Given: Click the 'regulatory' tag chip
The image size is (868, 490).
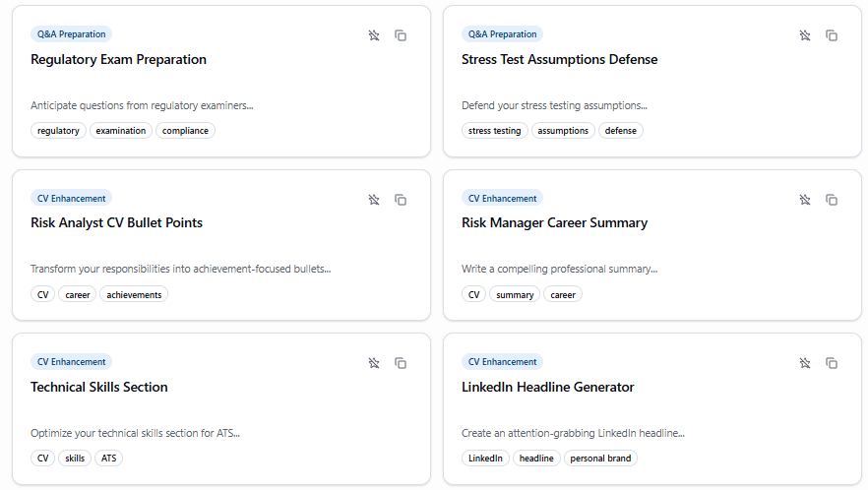Looking at the screenshot, I should (x=58, y=131).
